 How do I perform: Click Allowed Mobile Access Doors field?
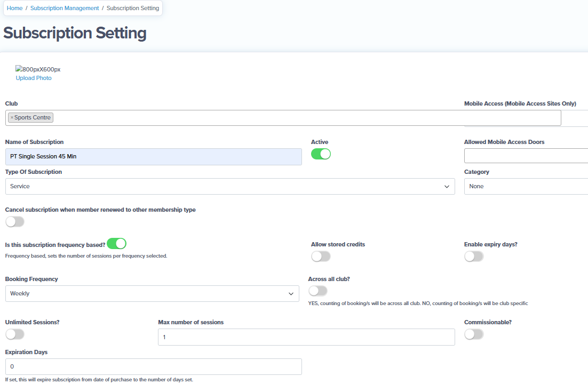526,156
